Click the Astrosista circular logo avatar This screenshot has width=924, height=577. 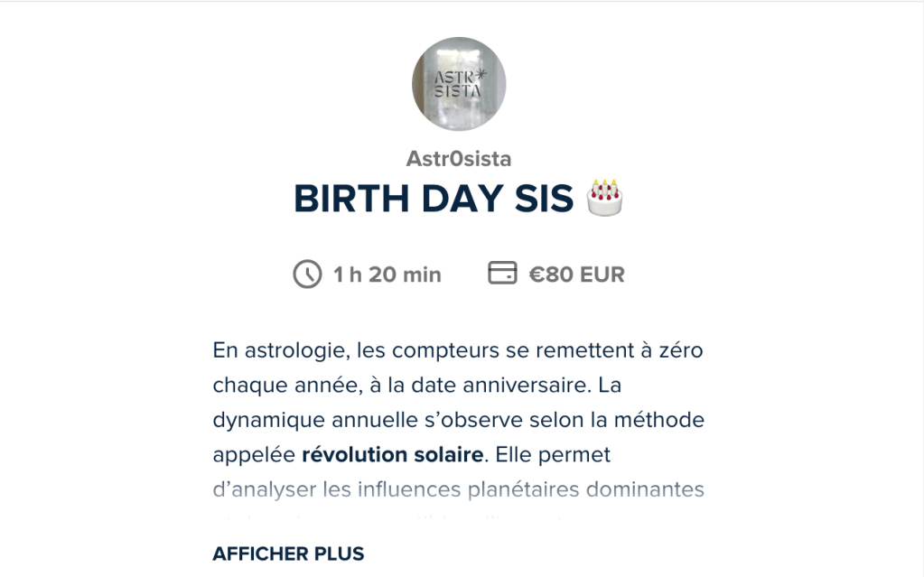pos(459,84)
